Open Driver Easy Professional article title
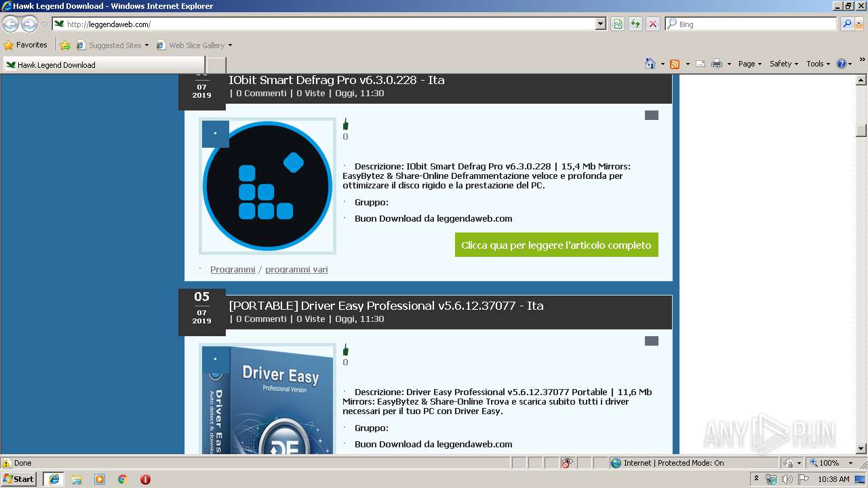868x488 pixels. click(387, 306)
